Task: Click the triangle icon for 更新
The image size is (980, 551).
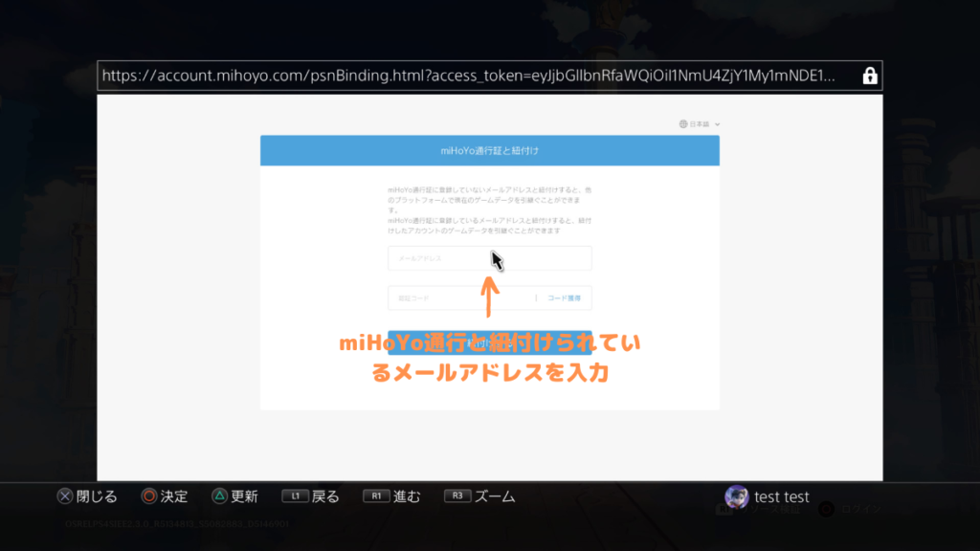Action: tap(219, 496)
